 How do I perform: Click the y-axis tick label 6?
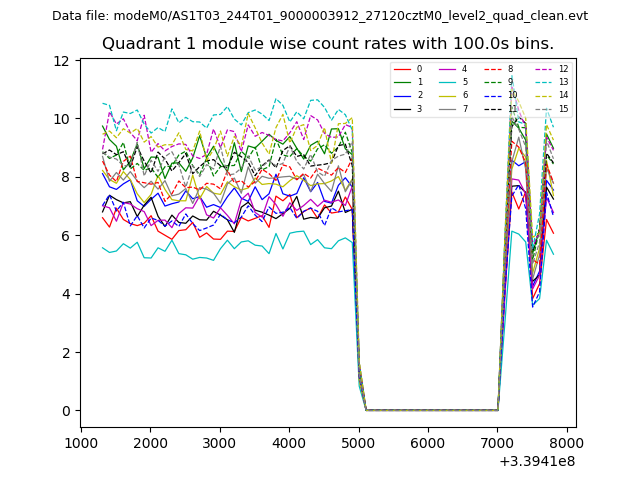pos(65,236)
